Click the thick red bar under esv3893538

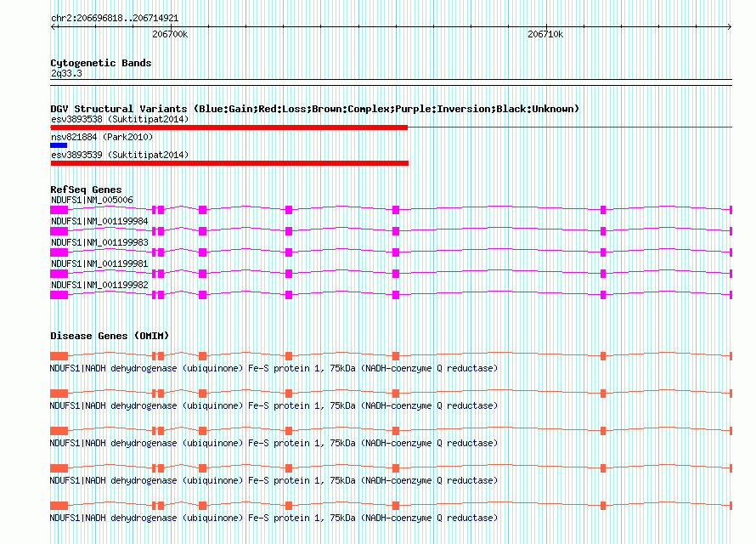pos(229,127)
